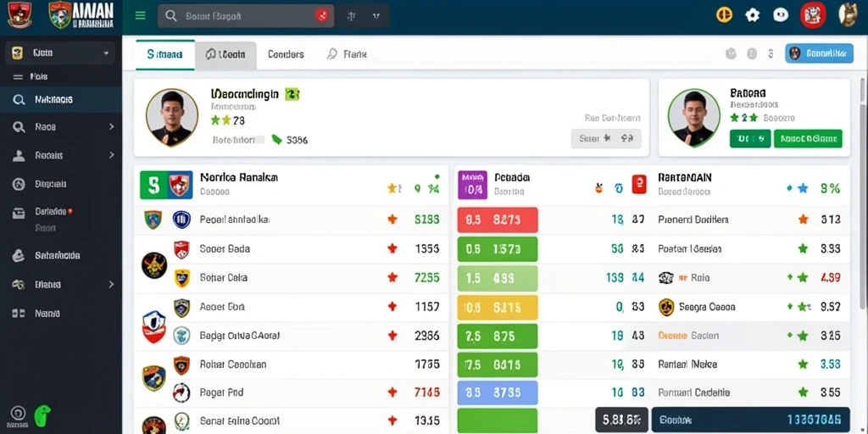
Task: Switch to the Ffarix tab
Action: 347,54
